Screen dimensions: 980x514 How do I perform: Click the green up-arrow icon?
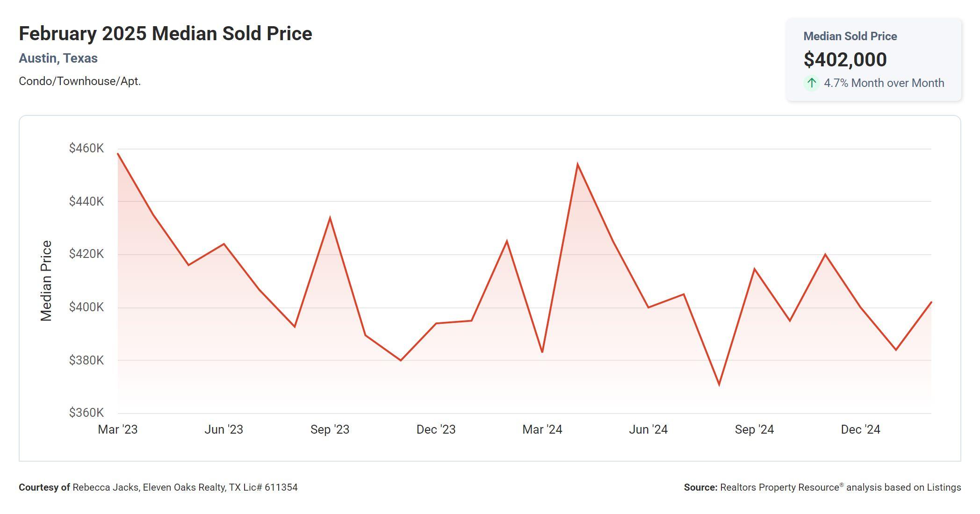[x=812, y=83]
